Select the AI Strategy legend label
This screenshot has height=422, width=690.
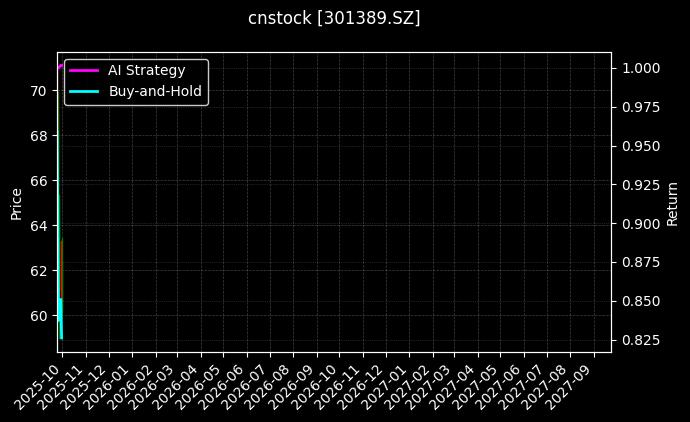coord(146,70)
